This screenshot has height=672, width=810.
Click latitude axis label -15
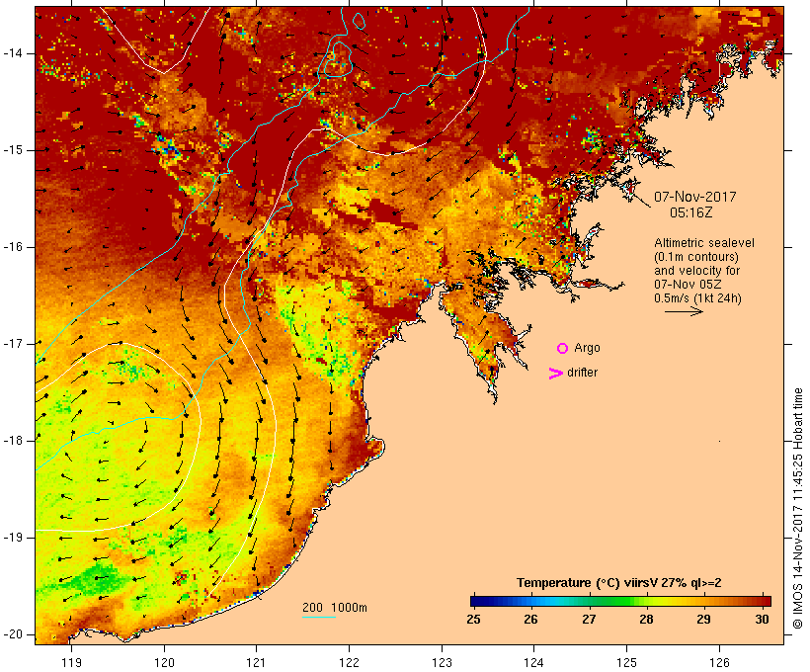pyautogui.click(x=13, y=150)
